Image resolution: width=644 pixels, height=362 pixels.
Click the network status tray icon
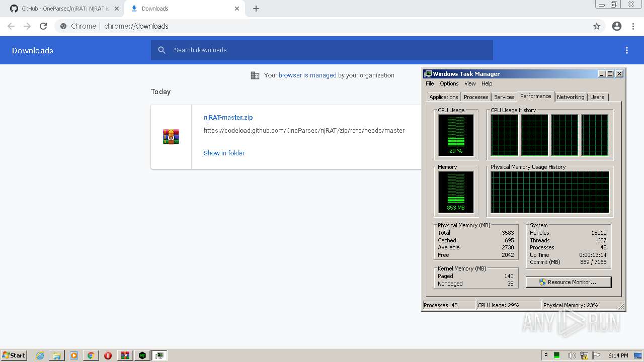coord(584,355)
